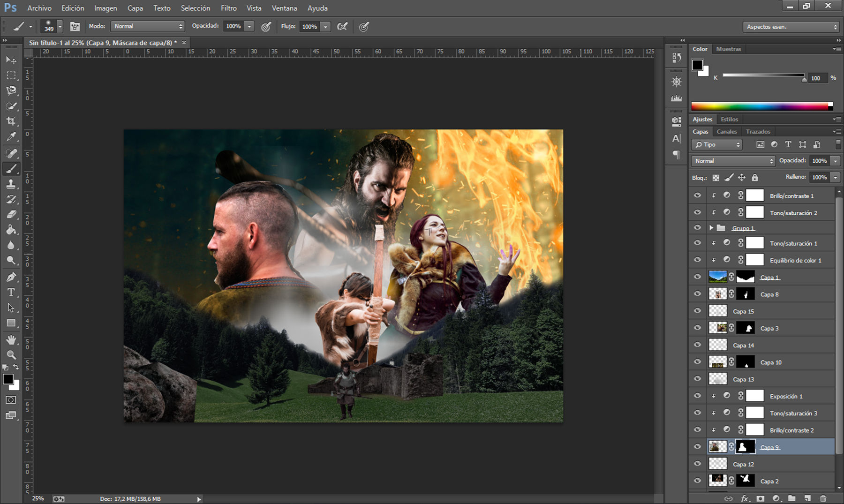Screen dimensions: 844x504
Task: Select the Lasso tool
Action: click(x=11, y=90)
